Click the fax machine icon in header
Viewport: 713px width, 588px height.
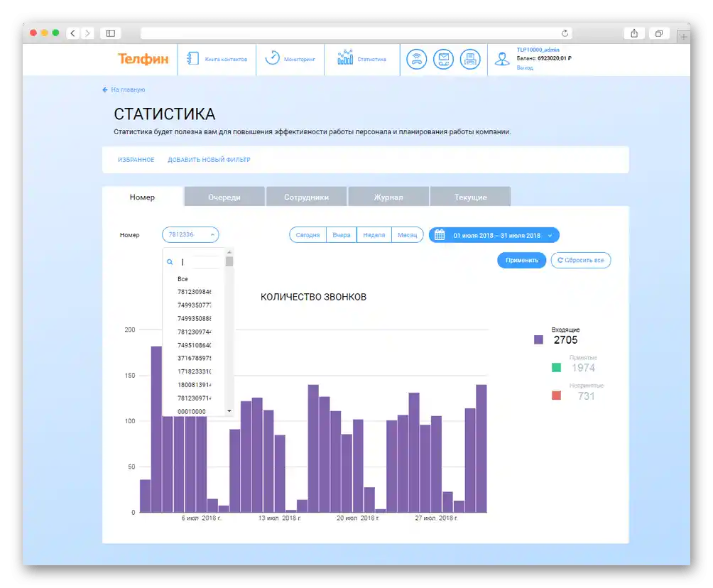click(x=470, y=59)
